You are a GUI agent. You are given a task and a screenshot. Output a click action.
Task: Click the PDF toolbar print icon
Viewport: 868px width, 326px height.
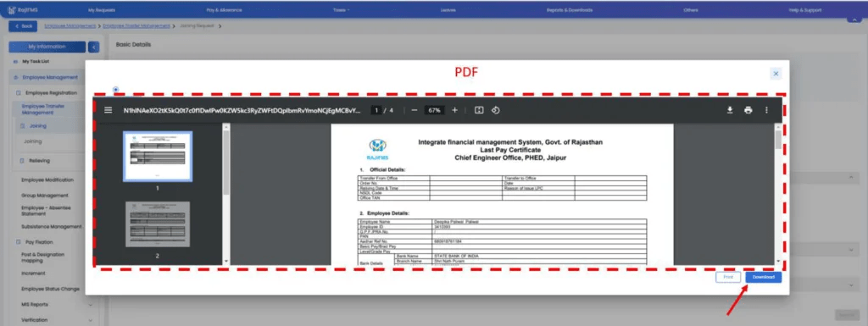tap(748, 110)
